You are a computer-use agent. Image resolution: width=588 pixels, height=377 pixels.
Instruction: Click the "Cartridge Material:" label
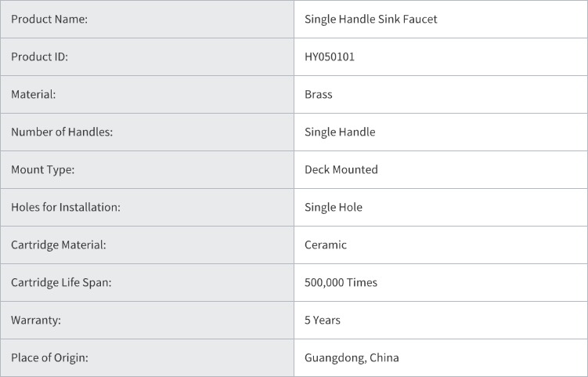pyautogui.click(x=59, y=245)
